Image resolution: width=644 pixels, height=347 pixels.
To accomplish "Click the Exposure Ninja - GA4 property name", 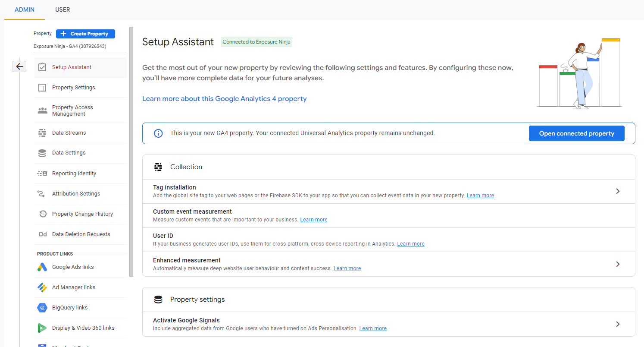I will point(70,46).
